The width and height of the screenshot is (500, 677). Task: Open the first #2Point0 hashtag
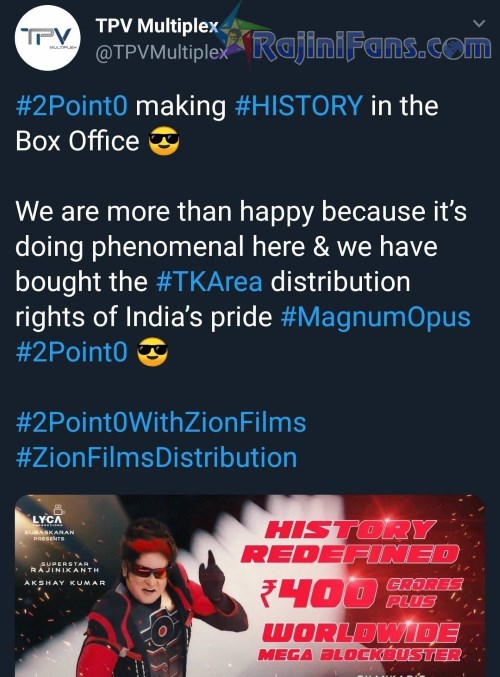pyautogui.click(x=72, y=106)
